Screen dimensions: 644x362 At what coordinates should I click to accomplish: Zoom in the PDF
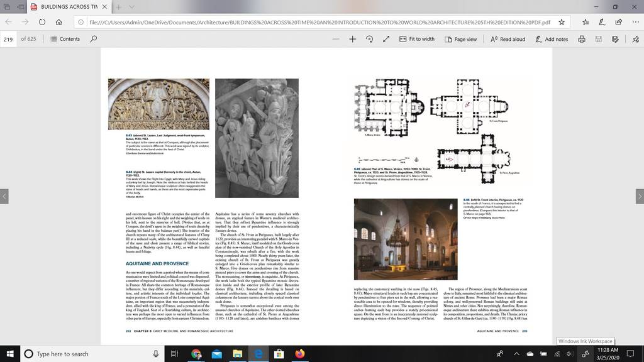point(352,39)
